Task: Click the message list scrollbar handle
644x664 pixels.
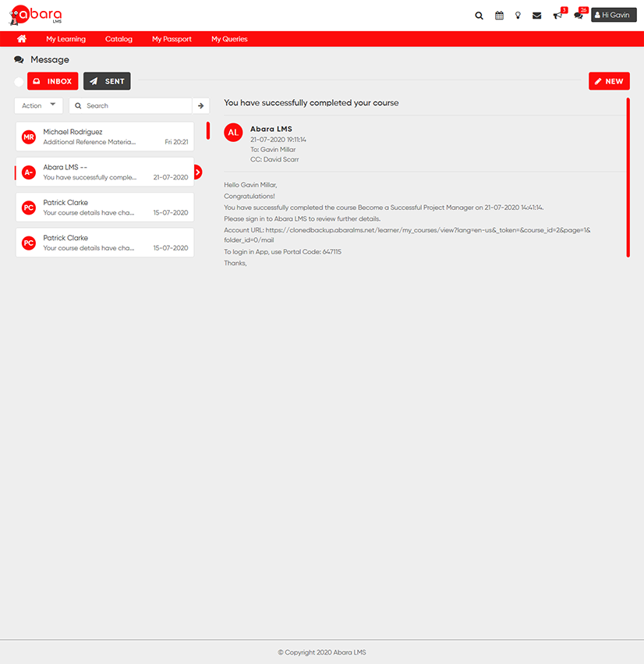Action: coord(208,130)
